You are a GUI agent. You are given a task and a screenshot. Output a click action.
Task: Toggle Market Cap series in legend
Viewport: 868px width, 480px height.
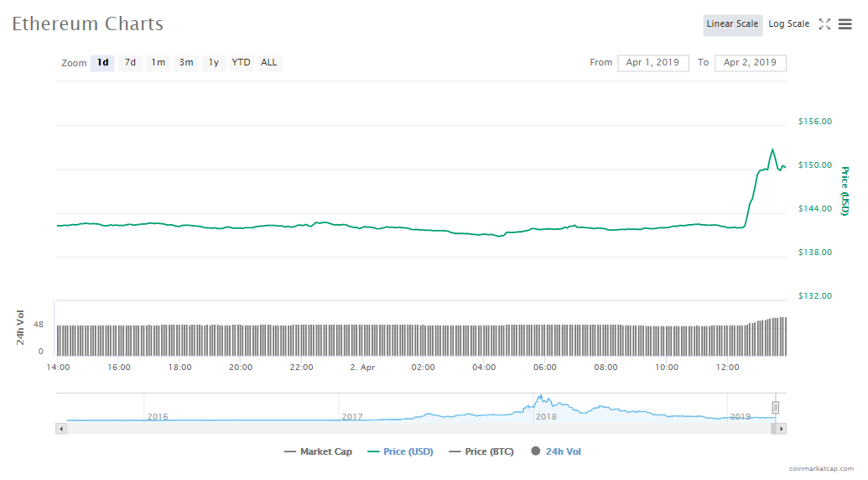pyautogui.click(x=319, y=451)
